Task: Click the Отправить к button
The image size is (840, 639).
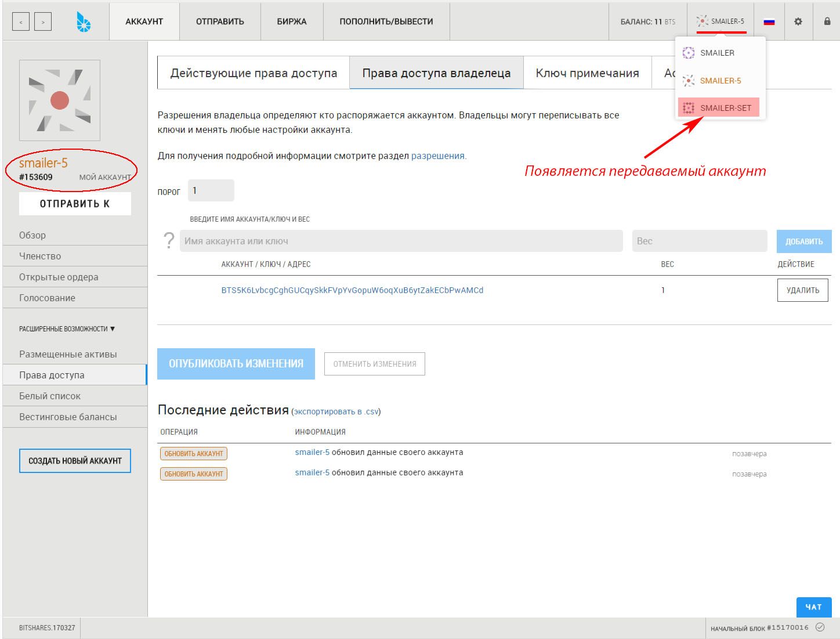Action: (75, 204)
